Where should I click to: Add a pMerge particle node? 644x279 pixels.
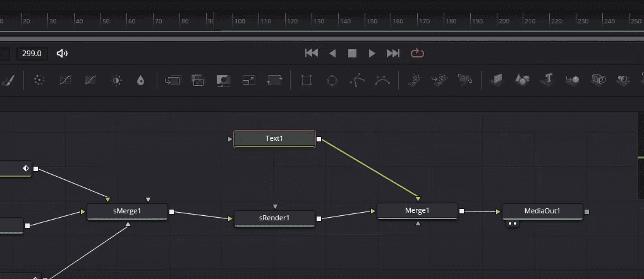point(439,80)
